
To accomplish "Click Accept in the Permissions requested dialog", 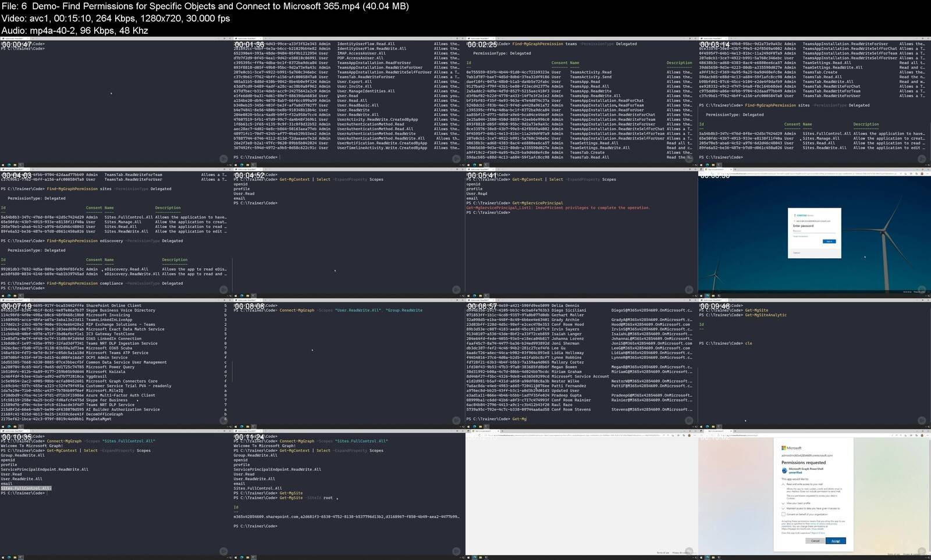I will tap(836, 541).
